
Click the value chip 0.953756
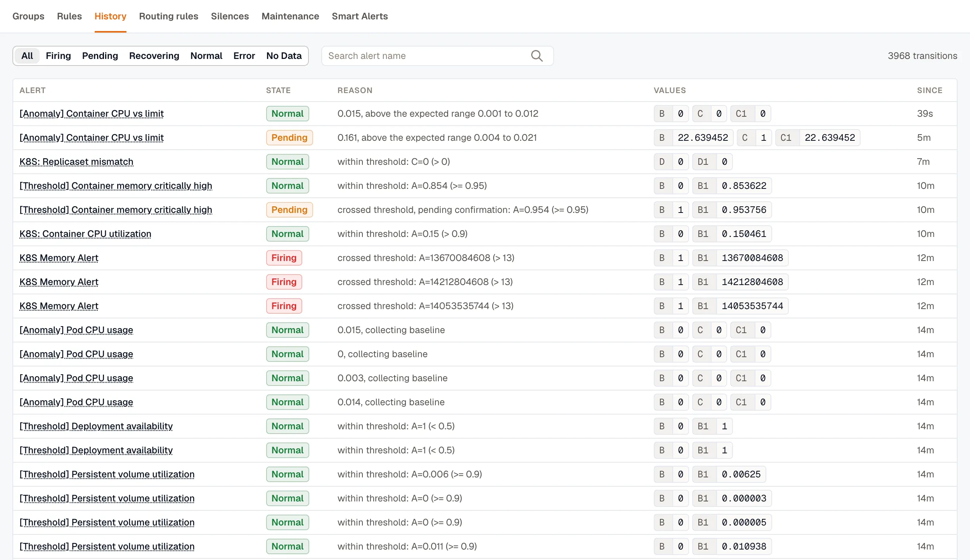732,210
